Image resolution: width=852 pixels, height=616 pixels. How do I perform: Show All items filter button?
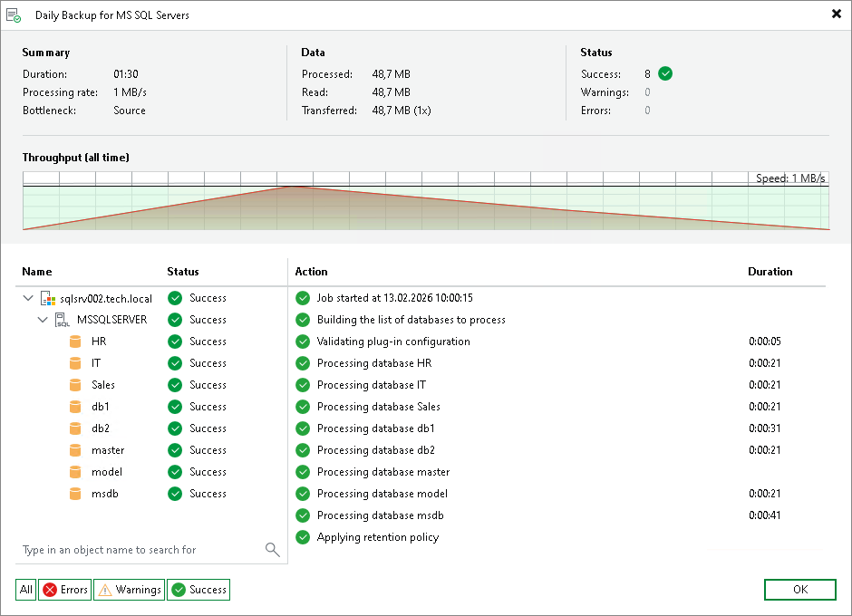(x=26, y=590)
